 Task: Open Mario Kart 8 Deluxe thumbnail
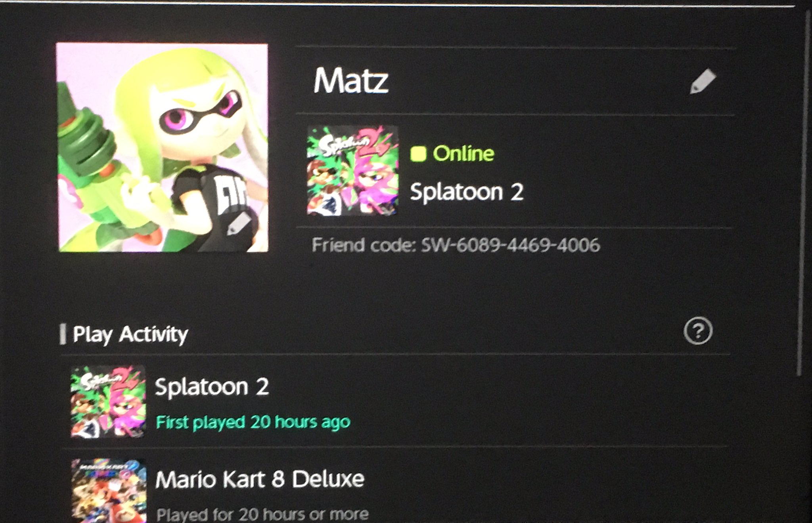pyautogui.click(x=109, y=491)
